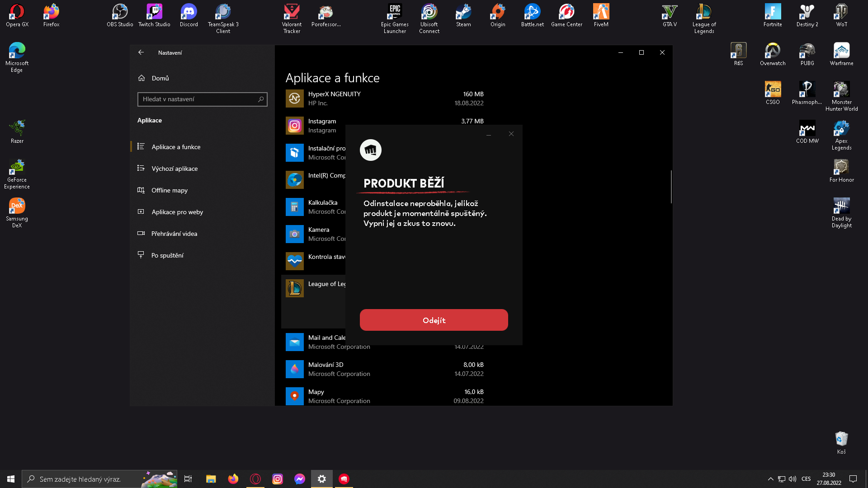868x488 pixels.
Task: Open File Explorer from the taskbar
Action: click(x=211, y=479)
